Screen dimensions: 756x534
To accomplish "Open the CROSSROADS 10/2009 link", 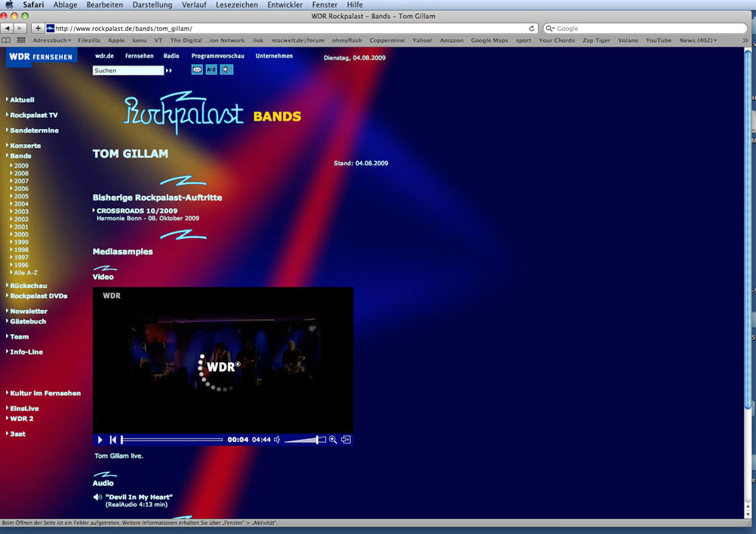I will [x=137, y=210].
